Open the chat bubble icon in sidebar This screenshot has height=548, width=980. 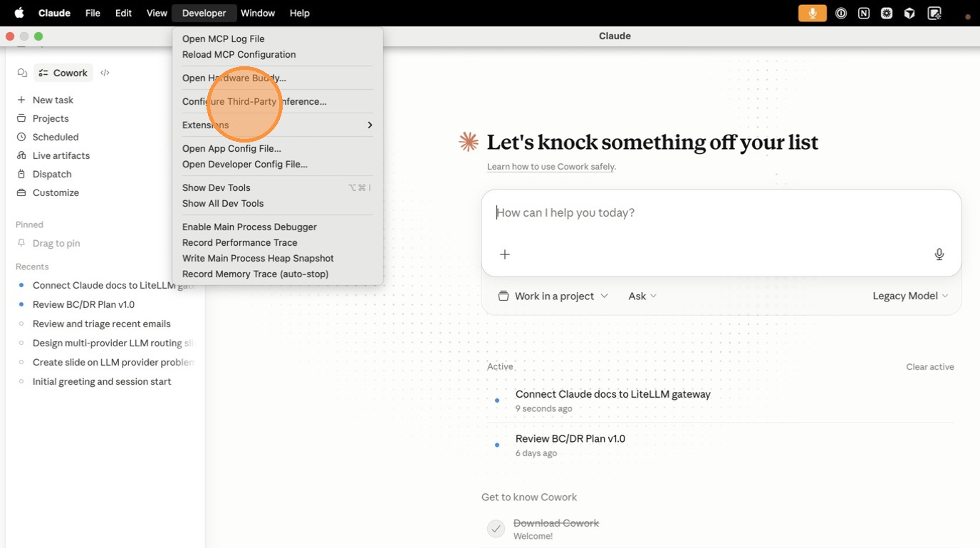click(x=22, y=73)
